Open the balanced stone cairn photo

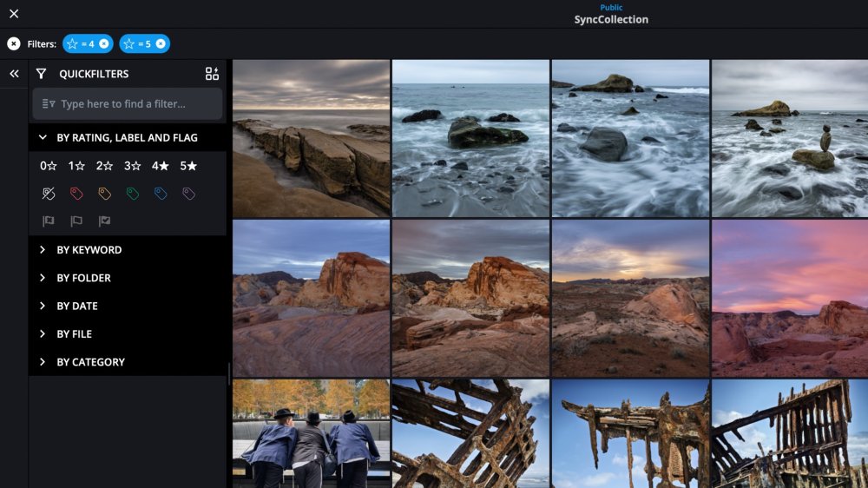pyautogui.click(x=790, y=138)
